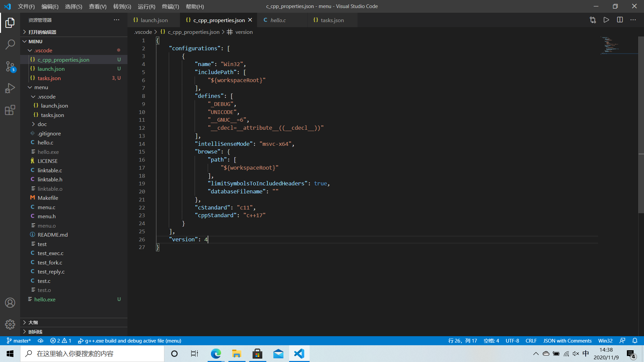
Task: Open the Search view in activity bar
Action: tap(10, 44)
